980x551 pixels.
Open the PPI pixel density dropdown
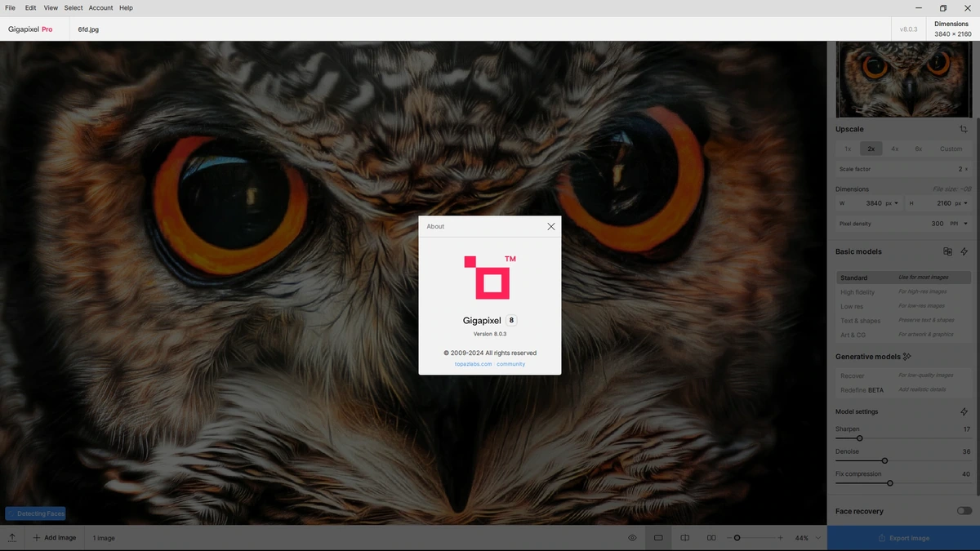tap(957, 224)
